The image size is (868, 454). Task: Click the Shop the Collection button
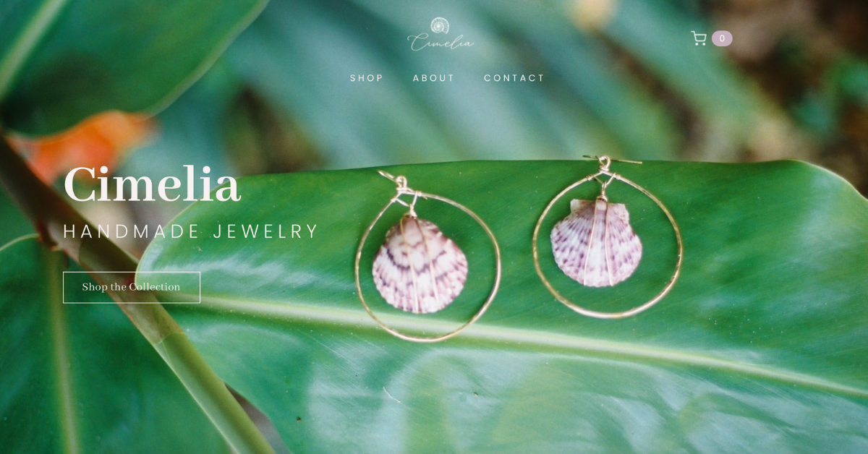pyautogui.click(x=132, y=287)
